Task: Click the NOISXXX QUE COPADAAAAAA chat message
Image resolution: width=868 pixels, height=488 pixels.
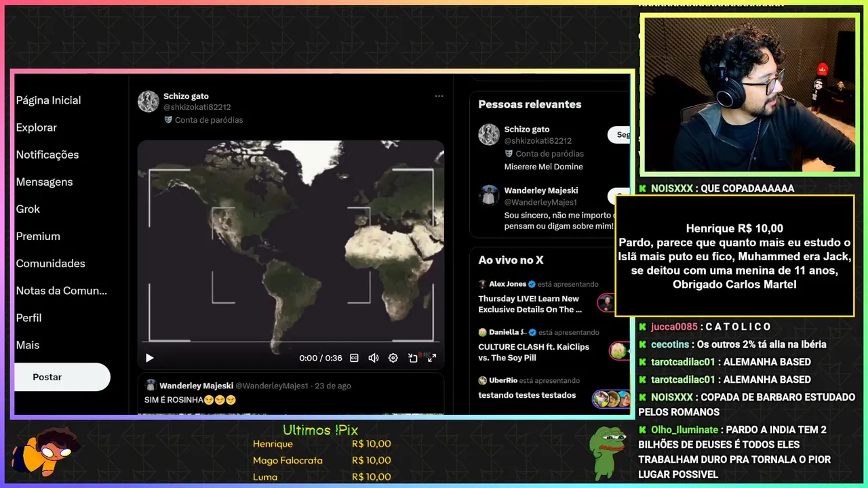Action: tap(716, 188)
